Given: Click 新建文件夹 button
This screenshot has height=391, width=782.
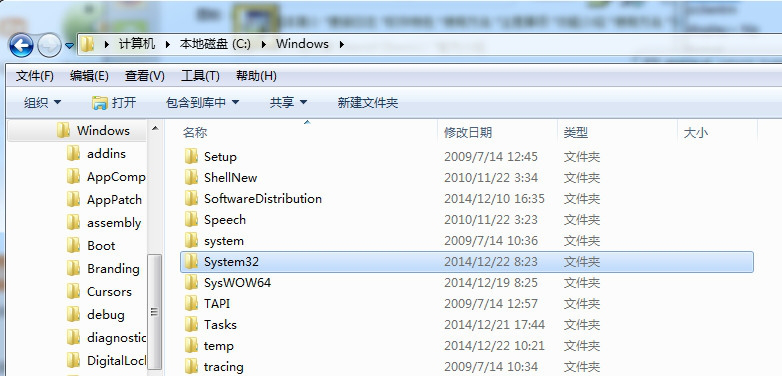Looking at the screenshot, I should tap(368, 103).
